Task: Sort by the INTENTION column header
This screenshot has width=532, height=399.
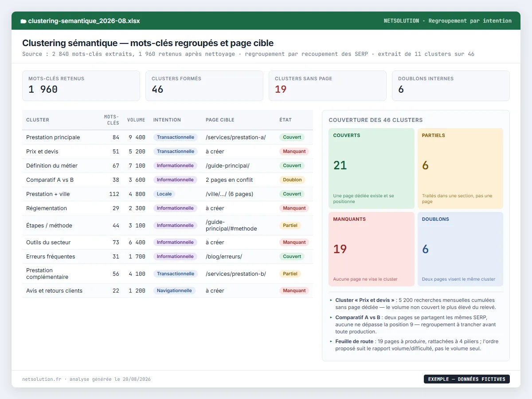Action: (x=167, y=120)
